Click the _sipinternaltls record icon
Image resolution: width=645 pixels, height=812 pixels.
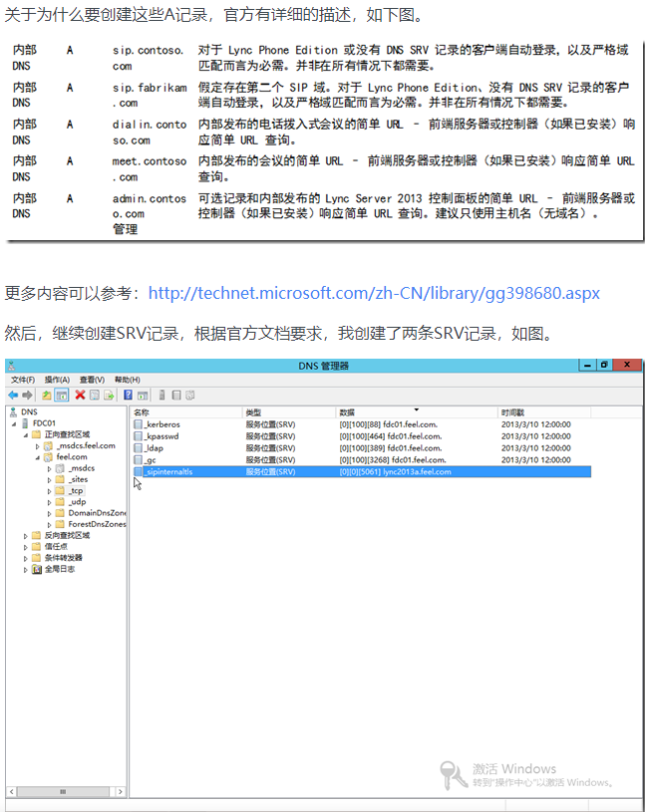tap(138, 472)
